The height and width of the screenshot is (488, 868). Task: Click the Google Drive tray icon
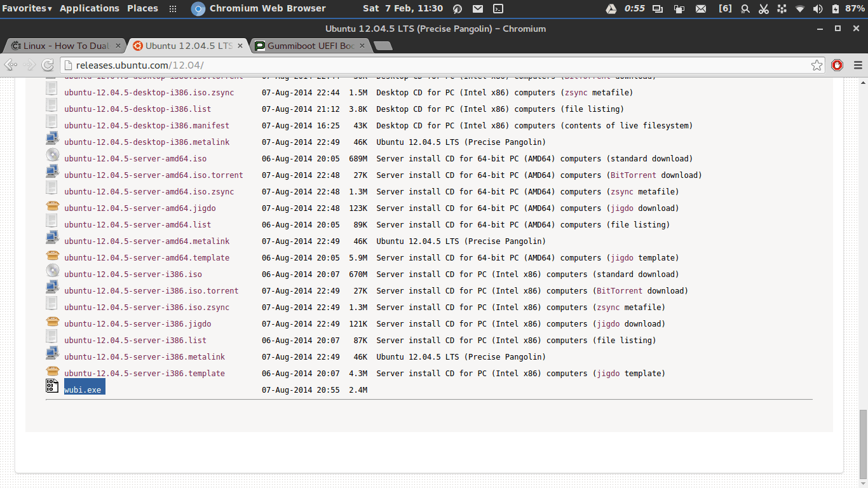(x=611, y=9)
